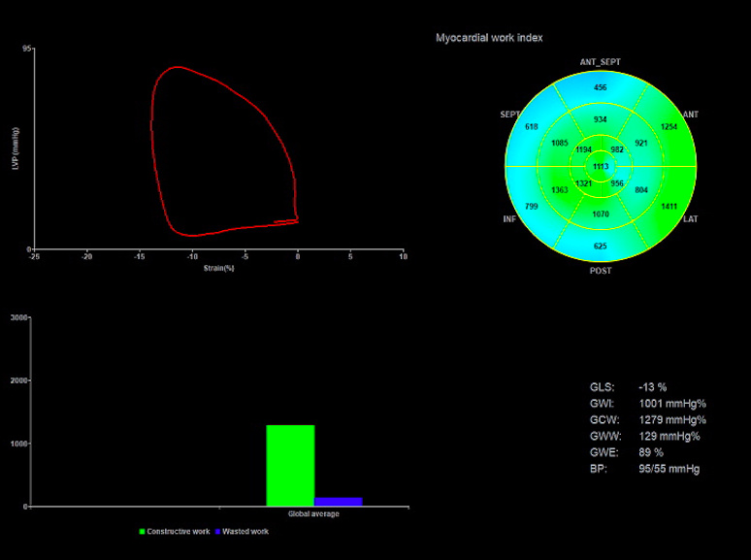Click the Myocardial work index title
The width and height of the screenshot is (751, 560).
pyautogui.click(x=489, y=38)
